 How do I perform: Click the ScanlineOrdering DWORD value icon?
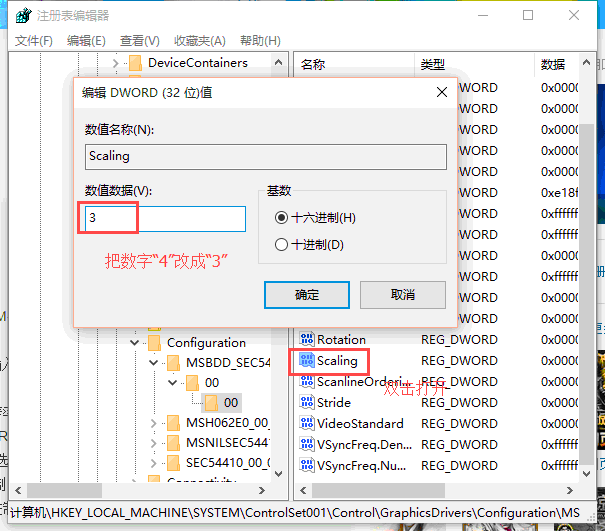(307, 381)
